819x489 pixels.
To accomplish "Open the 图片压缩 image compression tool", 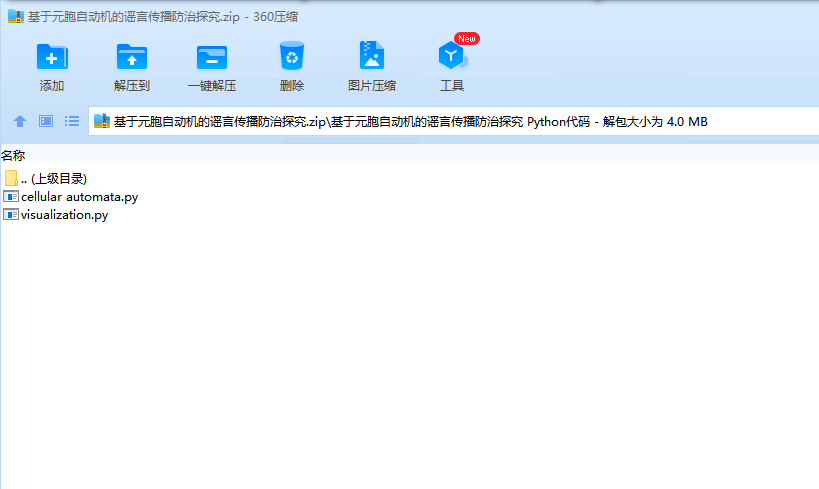I will [371, 55].
